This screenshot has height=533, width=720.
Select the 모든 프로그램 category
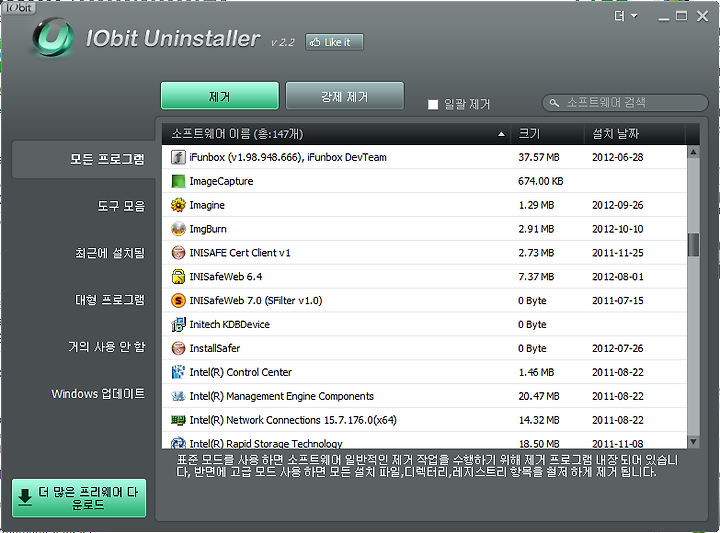click(84, 159)
